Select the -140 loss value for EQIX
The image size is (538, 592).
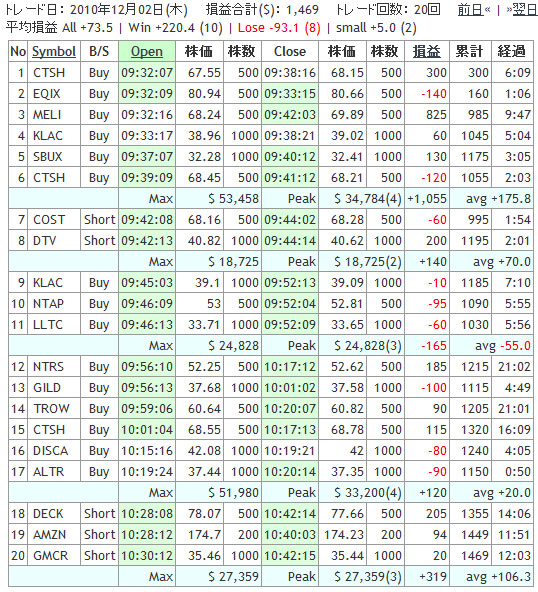434,93
